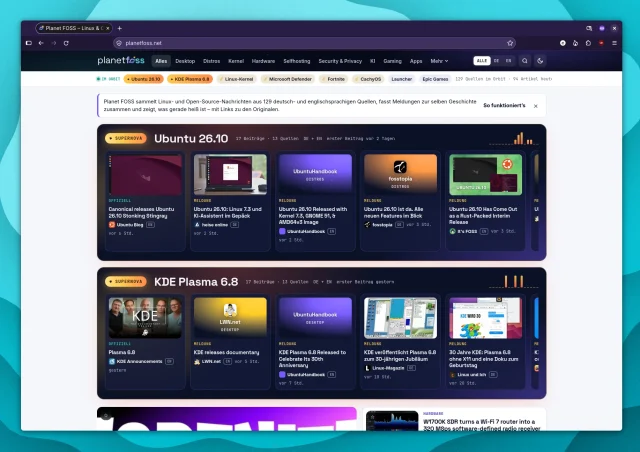Click the Ubuntu 26.10 trending chip
This screenshot has width=640, height=452.
click(144, 79)
